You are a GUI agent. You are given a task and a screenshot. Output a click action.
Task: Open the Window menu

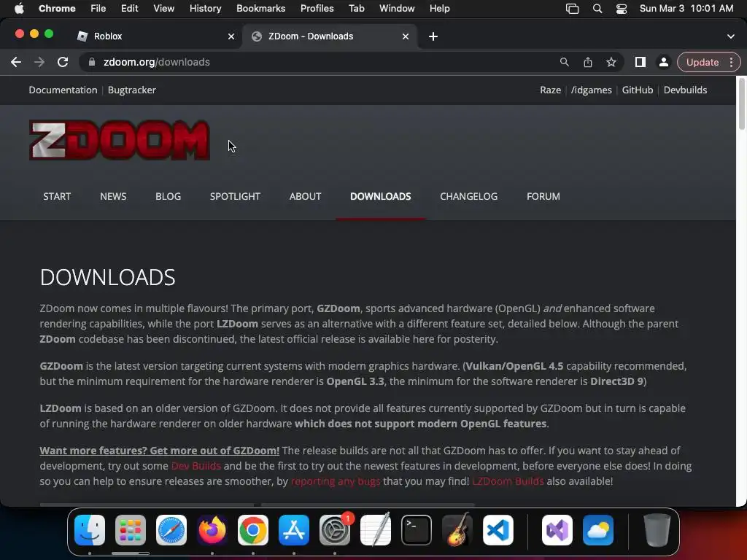(397, 8)
